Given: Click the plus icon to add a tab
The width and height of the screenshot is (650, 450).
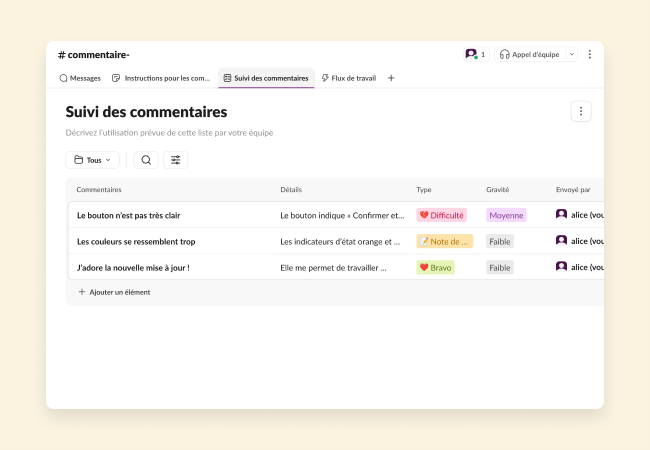Looking at the screenshot, I should click(391, 78).
